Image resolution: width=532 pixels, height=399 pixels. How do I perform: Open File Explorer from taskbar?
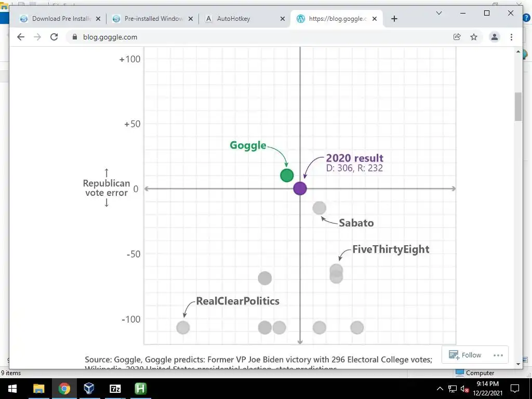(x=38, y=389)
